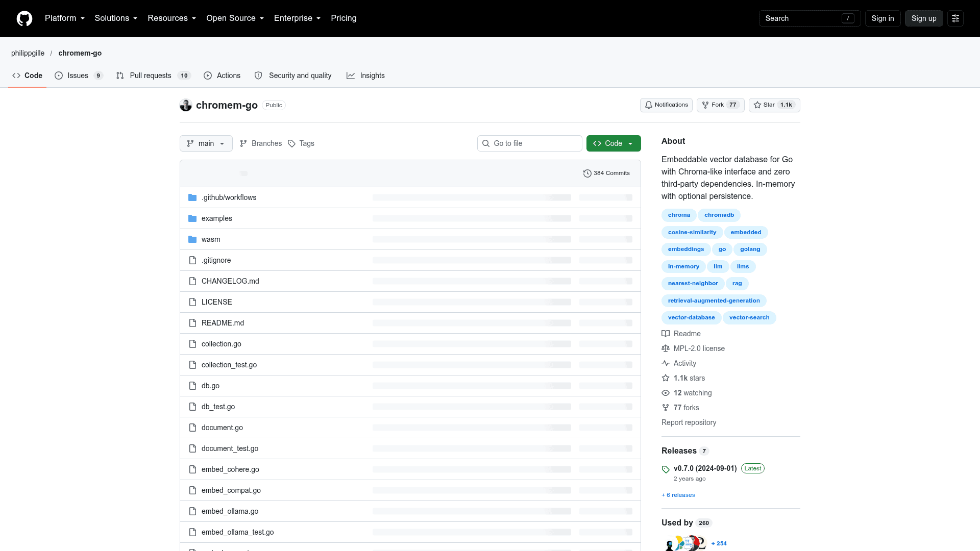The width and height of the screenshot is (980, 551).
Task: Click the header Search box
Action: point(810,18)
